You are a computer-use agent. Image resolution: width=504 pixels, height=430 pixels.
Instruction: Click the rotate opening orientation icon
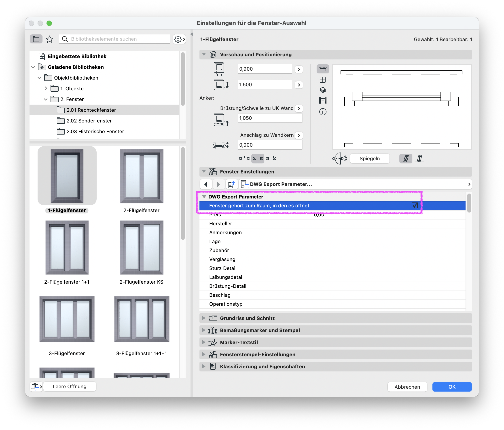340,158
